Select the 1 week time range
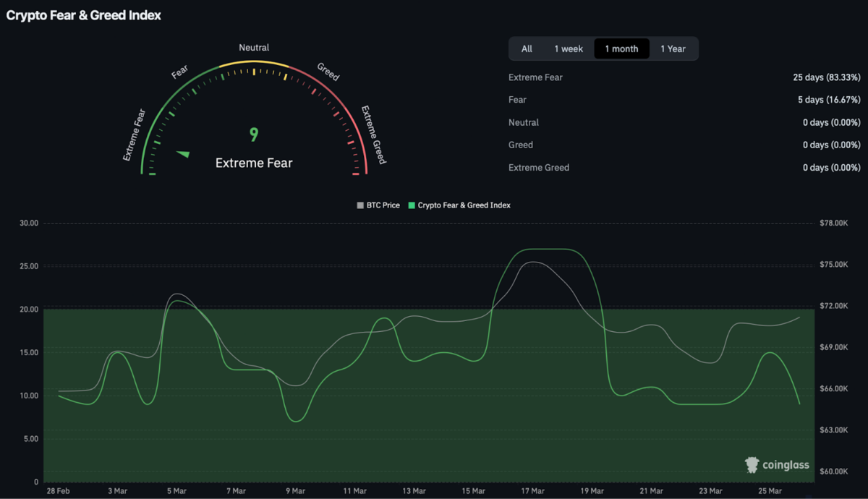 coord(569,48)
